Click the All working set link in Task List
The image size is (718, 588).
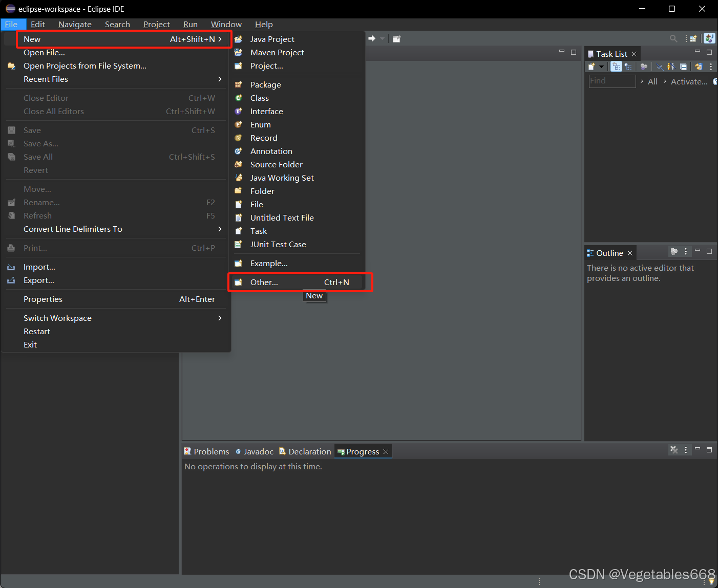(x=652, y=81)
